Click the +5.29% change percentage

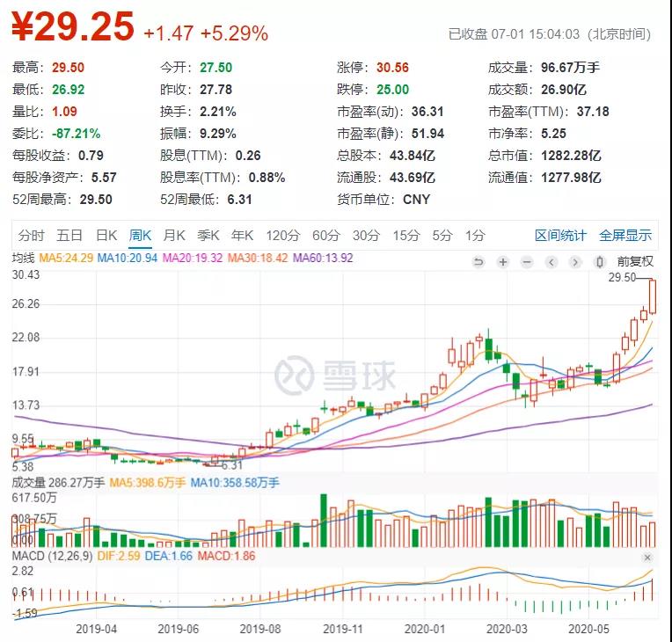[234, 33]
